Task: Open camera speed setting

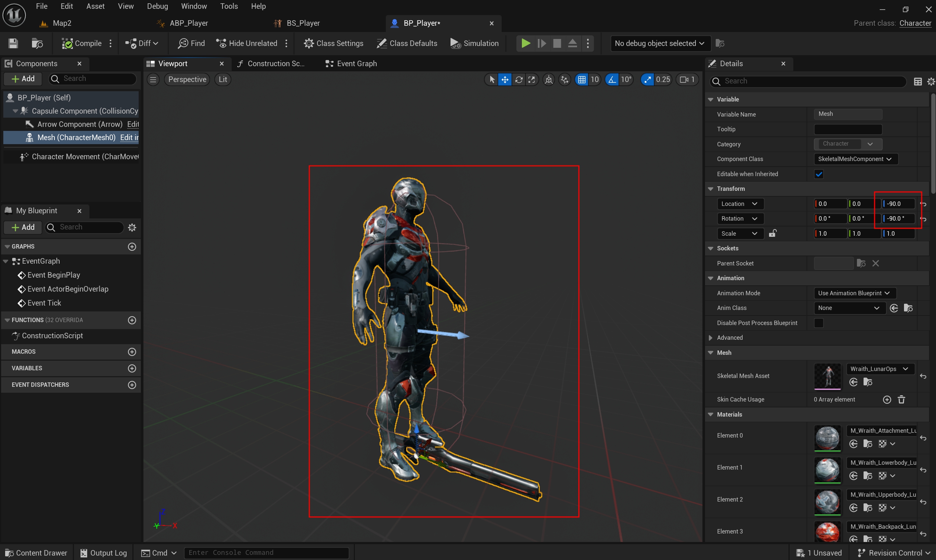Action: click(x=687, y=80)
